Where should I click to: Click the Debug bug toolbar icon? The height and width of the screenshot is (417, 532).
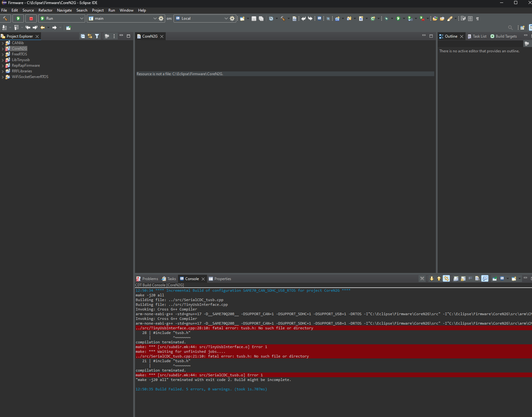386,18
